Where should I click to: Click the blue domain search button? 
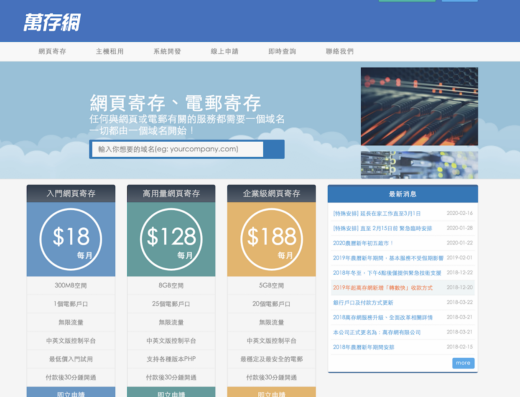pyautogui.click(x=274, y=149)
